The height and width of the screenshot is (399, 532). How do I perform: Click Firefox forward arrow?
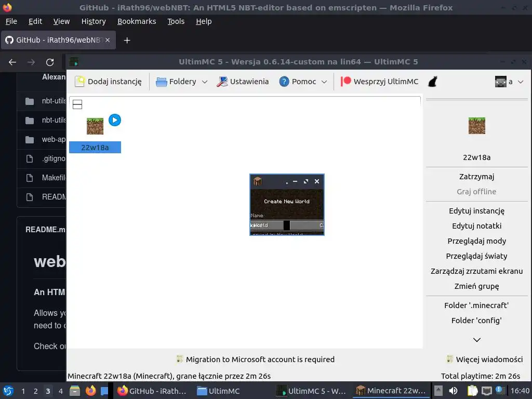(x=31, y=62)
